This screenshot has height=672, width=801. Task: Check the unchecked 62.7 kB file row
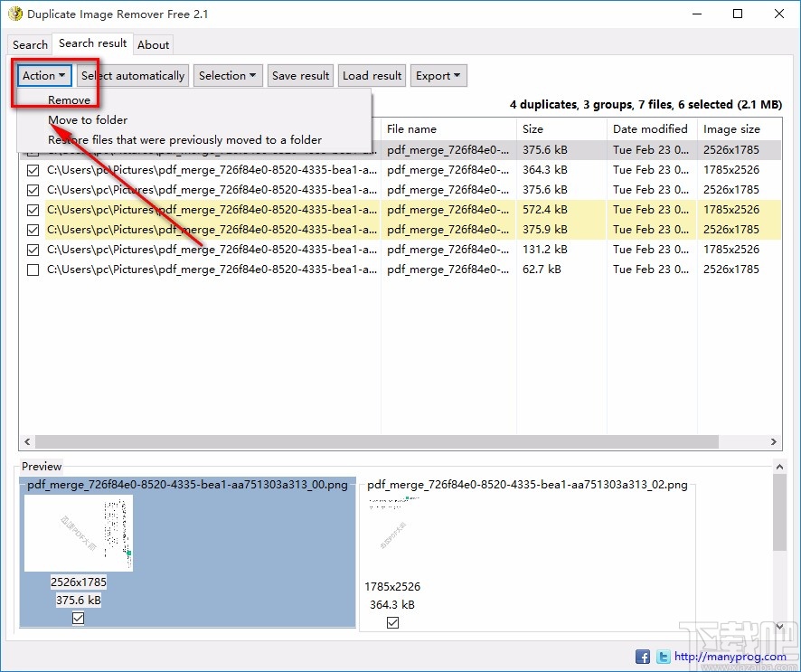pyautogui.click(x=33, y=270)
